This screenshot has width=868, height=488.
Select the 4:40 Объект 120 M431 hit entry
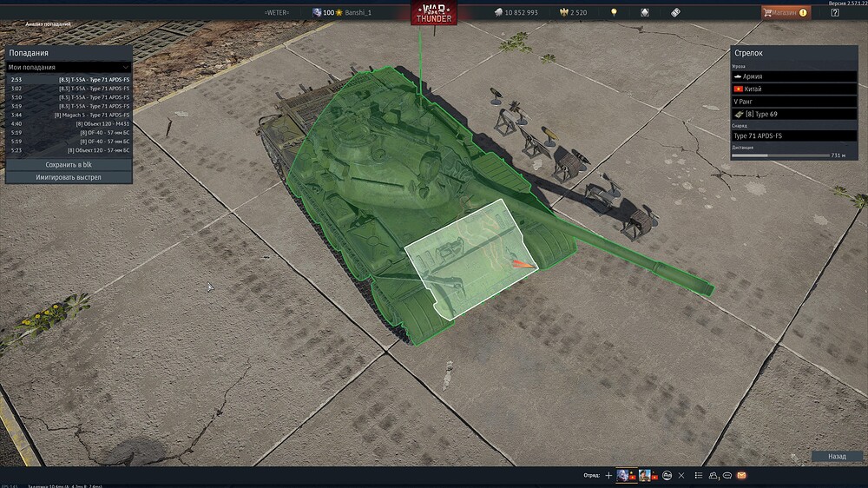[69, 123]
